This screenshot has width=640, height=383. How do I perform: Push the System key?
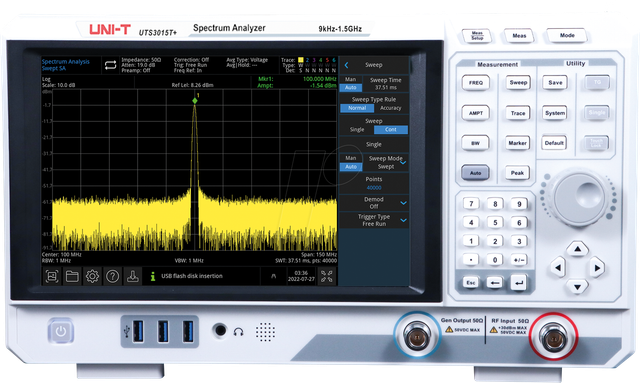555,113
